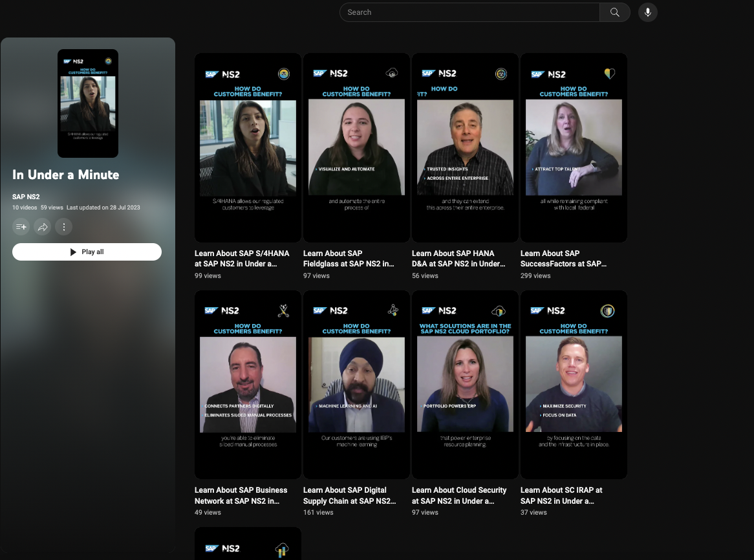Start voice search with the microphone icon

point(648,12)
